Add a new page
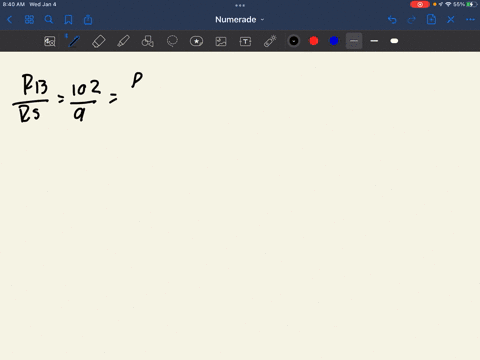 pos(431,19)
